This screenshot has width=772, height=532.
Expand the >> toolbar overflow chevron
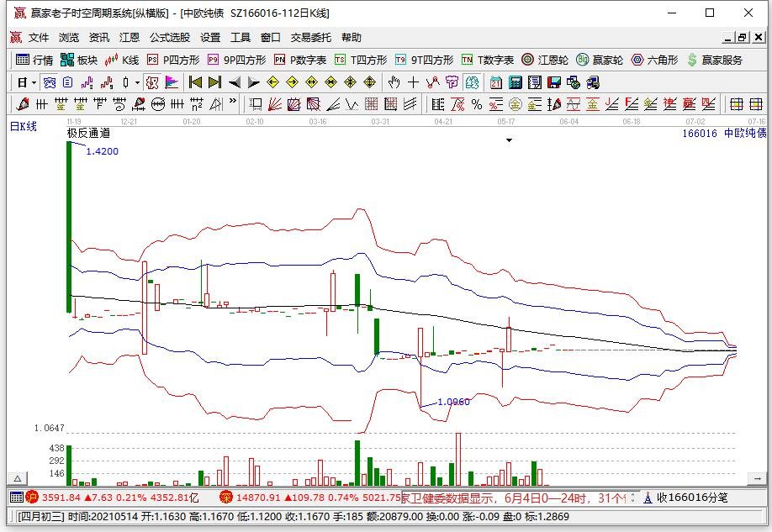233,102
